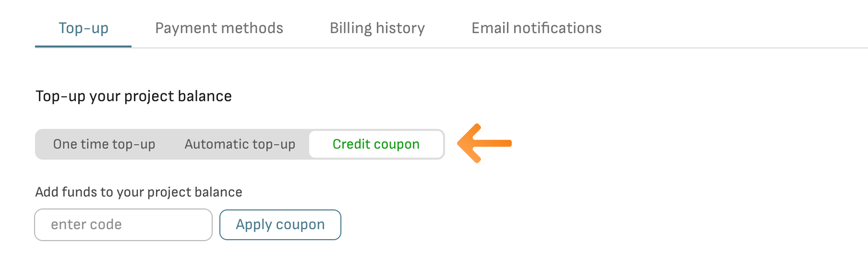
Task: Enable the Automatic top-up segment
Action: click(x=240, y=144)
